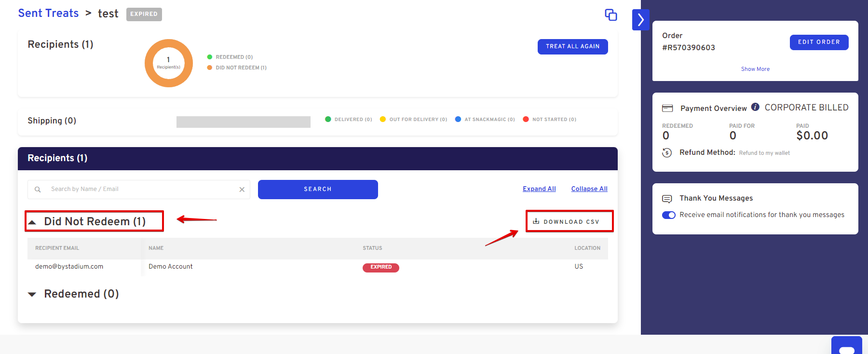
Task: Collapse the Did Not Redeem section
Action: tap(32, 222)
